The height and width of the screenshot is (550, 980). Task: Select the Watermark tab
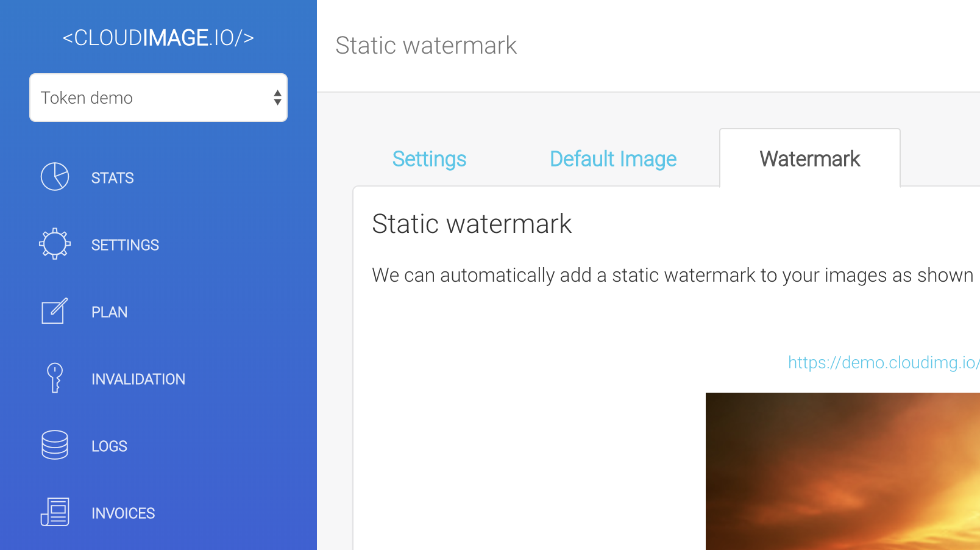click(810, 159)
